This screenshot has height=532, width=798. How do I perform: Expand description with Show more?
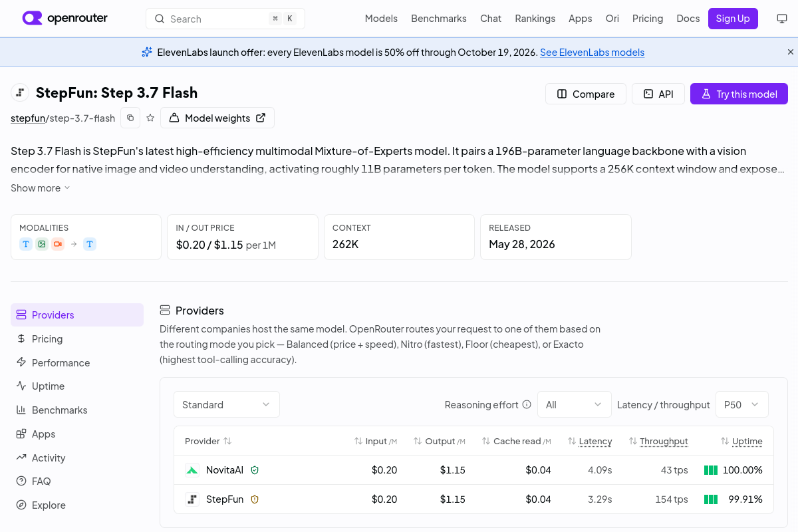click(41, 188)
